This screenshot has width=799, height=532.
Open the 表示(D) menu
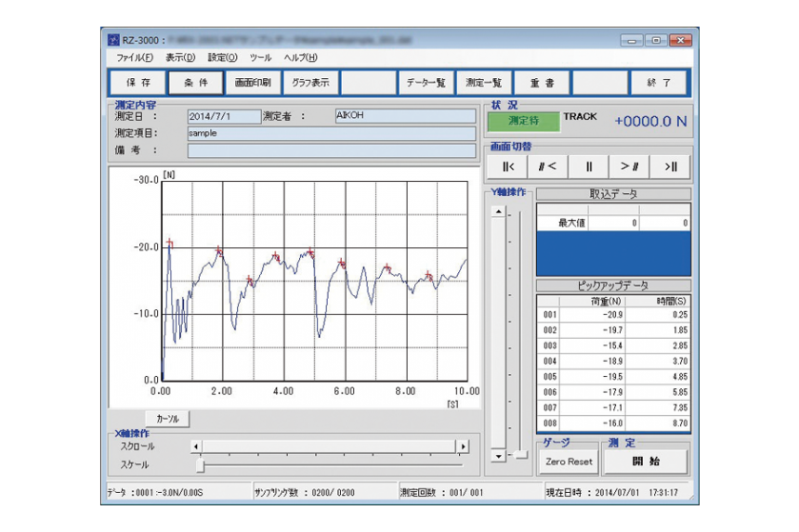(x=180, y=58)
